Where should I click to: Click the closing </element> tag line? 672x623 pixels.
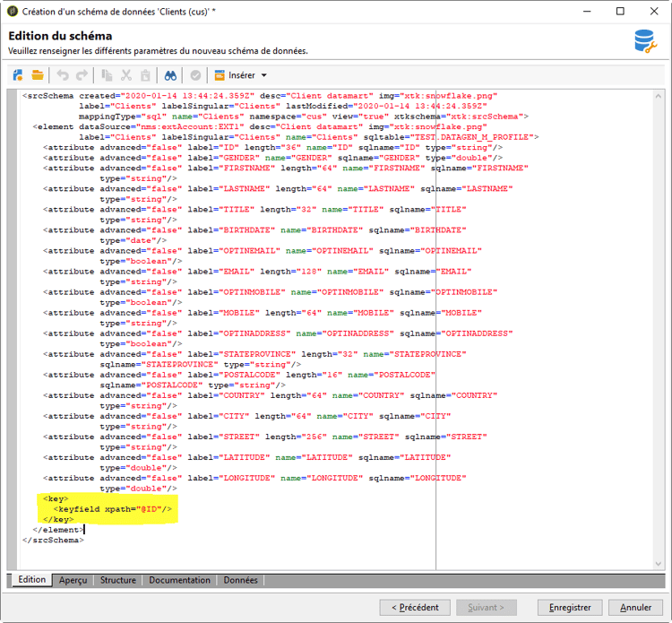click(x=58, y=530)
